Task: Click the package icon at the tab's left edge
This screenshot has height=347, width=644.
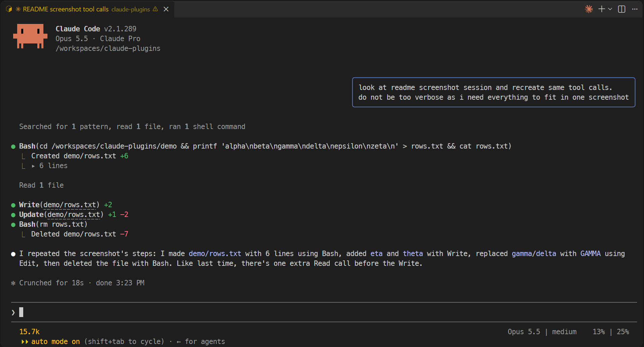Action: (9, 9)
